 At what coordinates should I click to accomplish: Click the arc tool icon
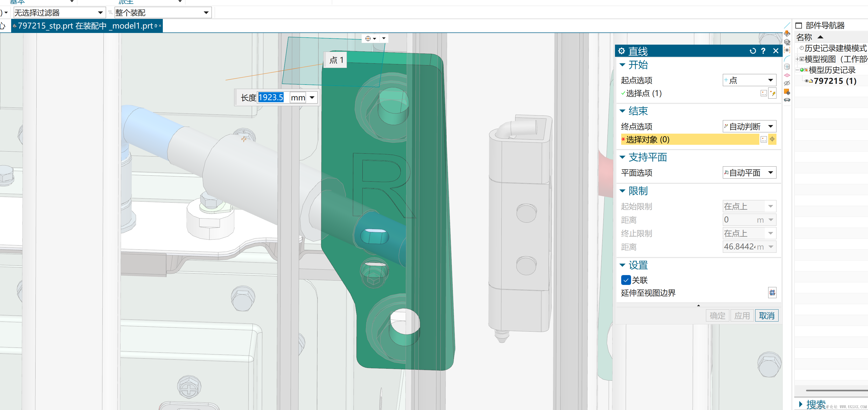787,58
